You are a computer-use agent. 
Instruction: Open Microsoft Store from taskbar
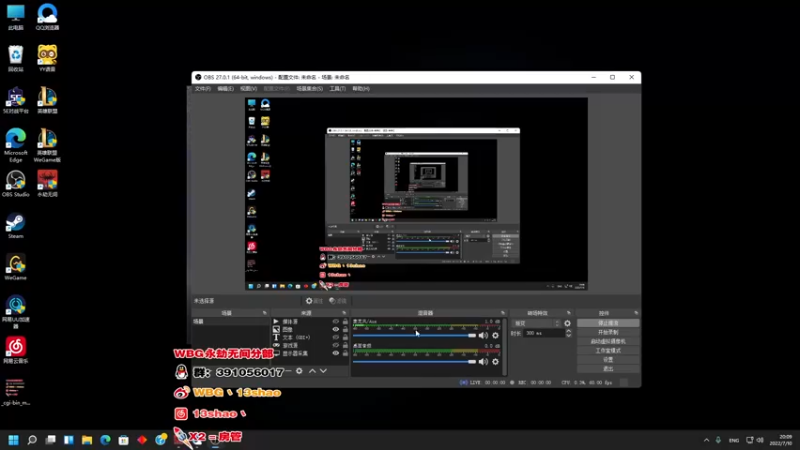pyautogui.click(x=123, y=440)
